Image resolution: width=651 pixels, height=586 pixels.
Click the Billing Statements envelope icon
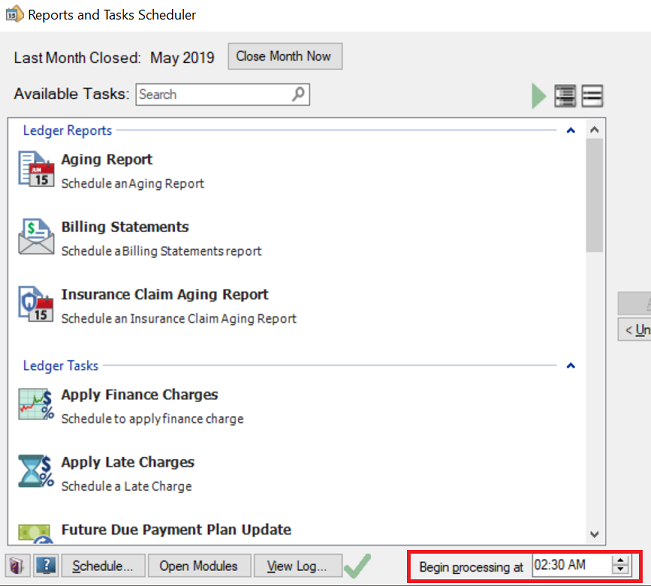pyautogui.click(x=36, y=237)
